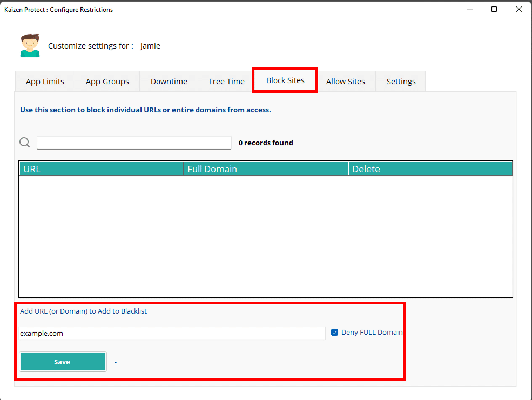The image size is (532, 400).
Task: Switch to the Allow Sites tab
Action: (x=345, y=82)
